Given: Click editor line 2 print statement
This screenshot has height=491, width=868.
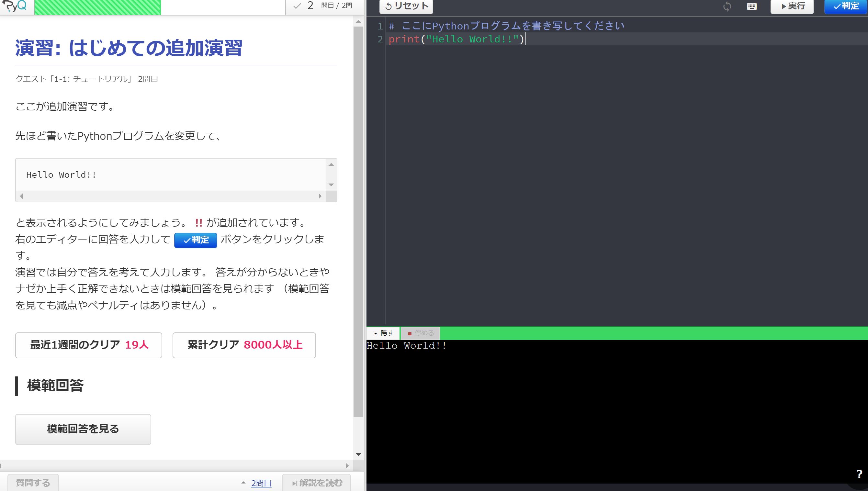Looking at the screenshot, I should (457, 39).
